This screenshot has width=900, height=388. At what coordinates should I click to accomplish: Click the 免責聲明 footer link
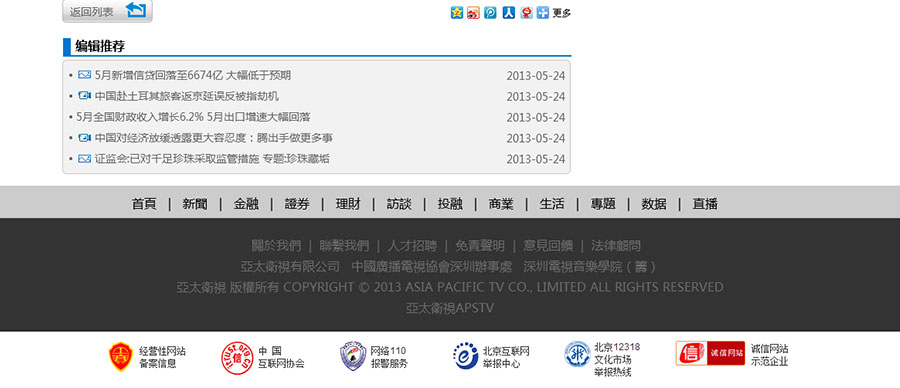click(480, 246)
